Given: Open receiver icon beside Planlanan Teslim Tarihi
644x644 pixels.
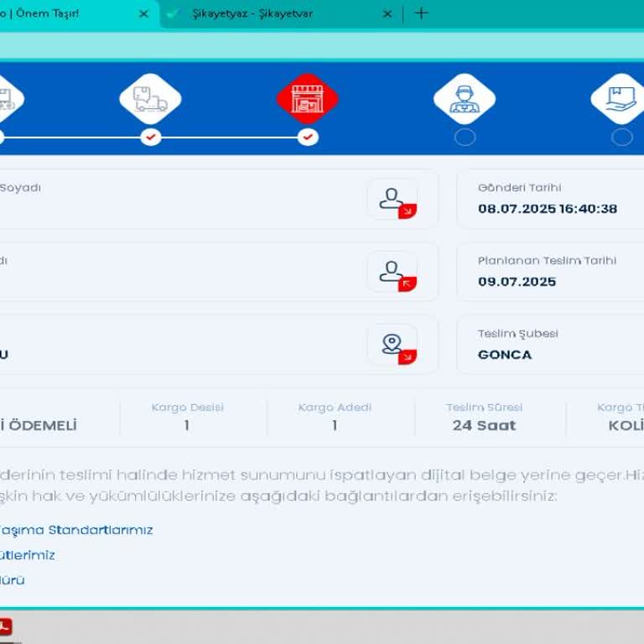Looking at the screenshot, I should [392, 272].
